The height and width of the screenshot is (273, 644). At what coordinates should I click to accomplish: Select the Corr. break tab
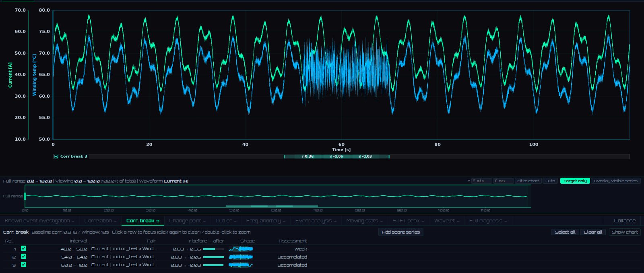pyautogui.click(x=142, y=221)
